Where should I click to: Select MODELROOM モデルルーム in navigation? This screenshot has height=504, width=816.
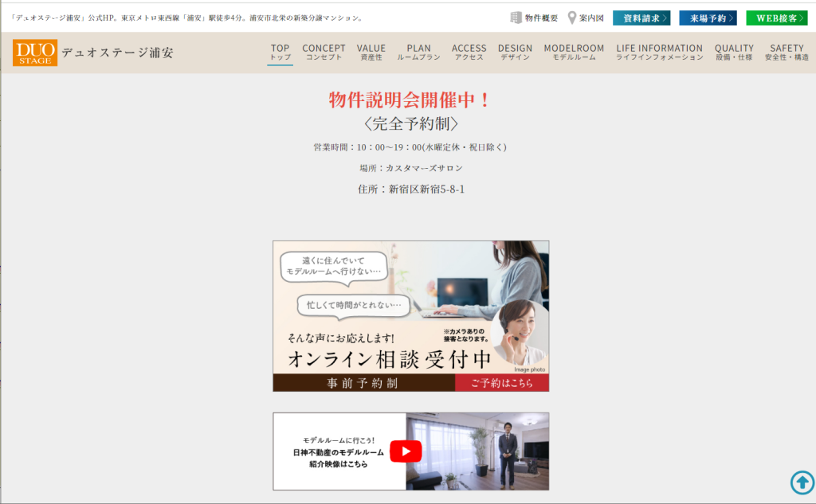tap(574, 53)
